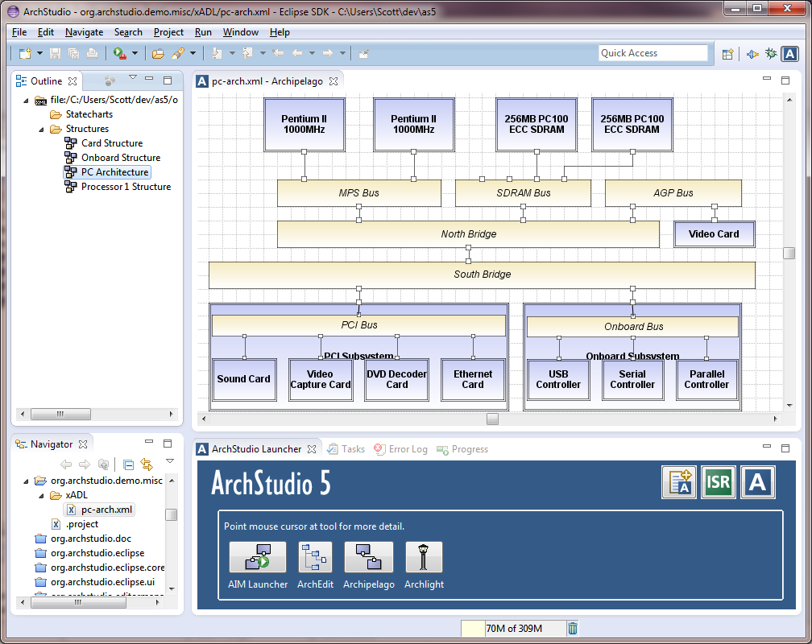Click the Run External Tools icon

coord(119,53)
